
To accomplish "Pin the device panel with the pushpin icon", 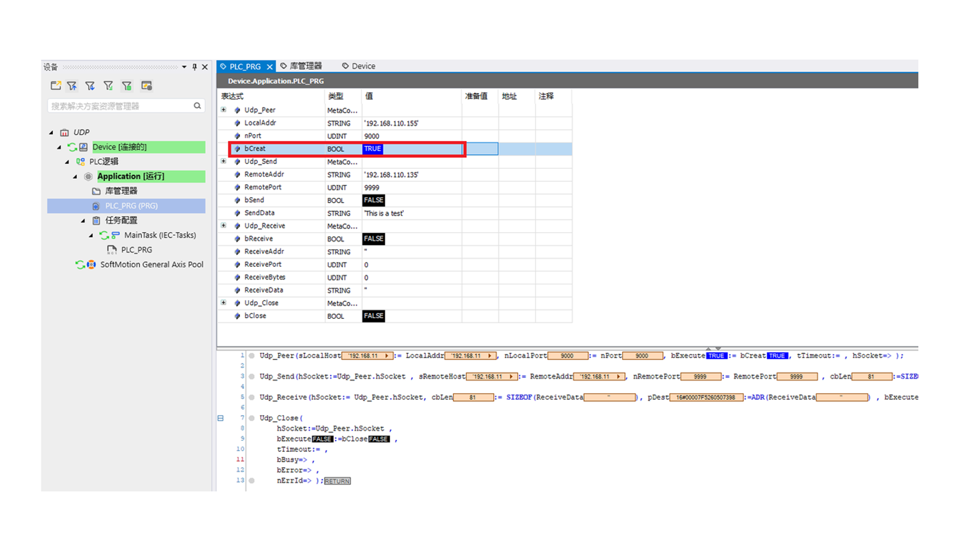I will point(194,67).
